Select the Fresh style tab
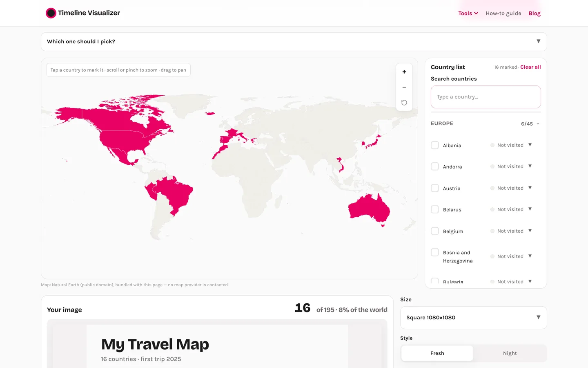The width and height of the screenshot is (588, 368). click(437, 353)
